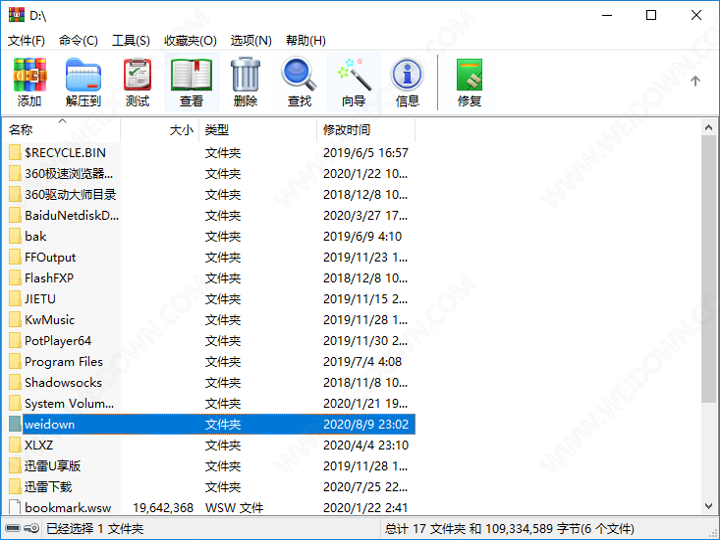The width and height of the screenshot is (720, 540).
Task: Click the key password icon in status bar
Action: pyautogui.click(x=31, y=529)
